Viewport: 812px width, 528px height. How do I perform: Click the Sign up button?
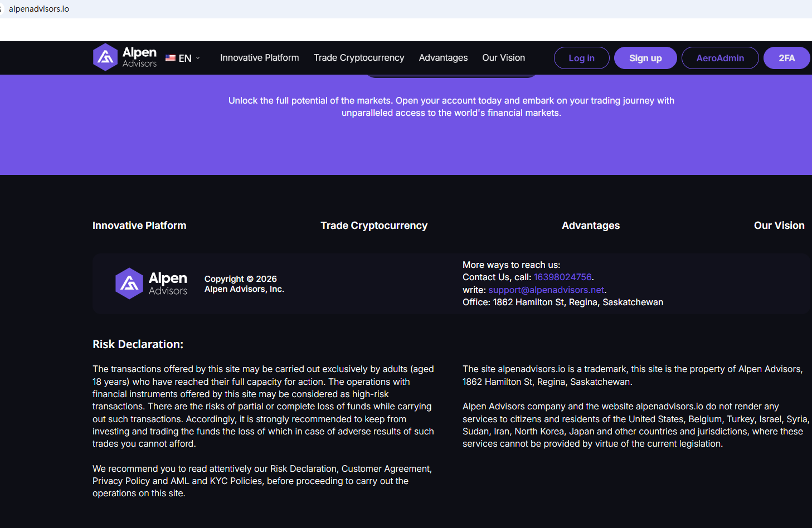click(x=645, y=58)
